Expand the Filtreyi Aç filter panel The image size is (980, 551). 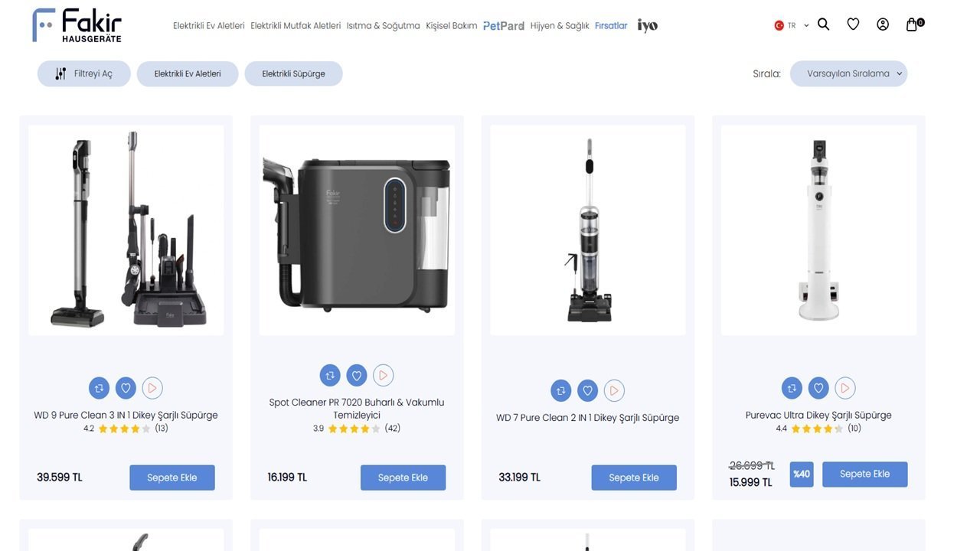coord(84,73)
